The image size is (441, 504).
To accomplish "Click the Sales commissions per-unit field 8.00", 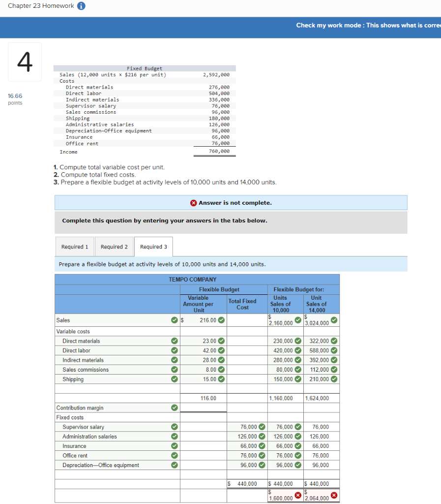I will click(x=204, y=370).
